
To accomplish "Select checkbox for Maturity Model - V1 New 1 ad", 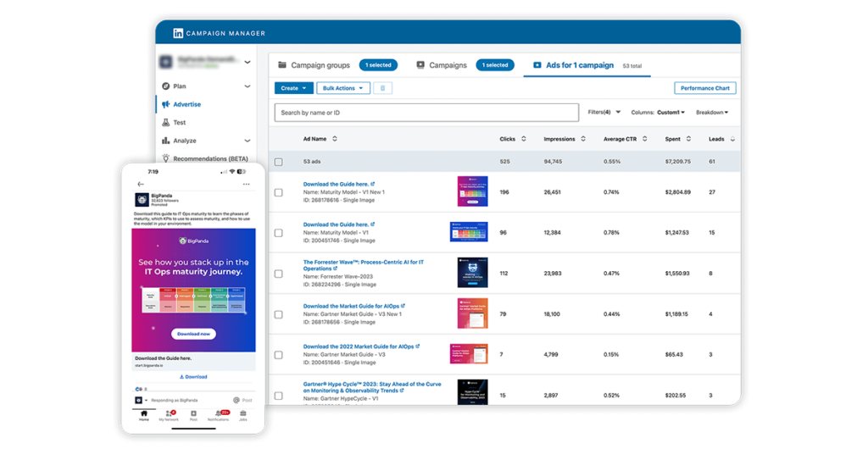I will coord(279,193).
